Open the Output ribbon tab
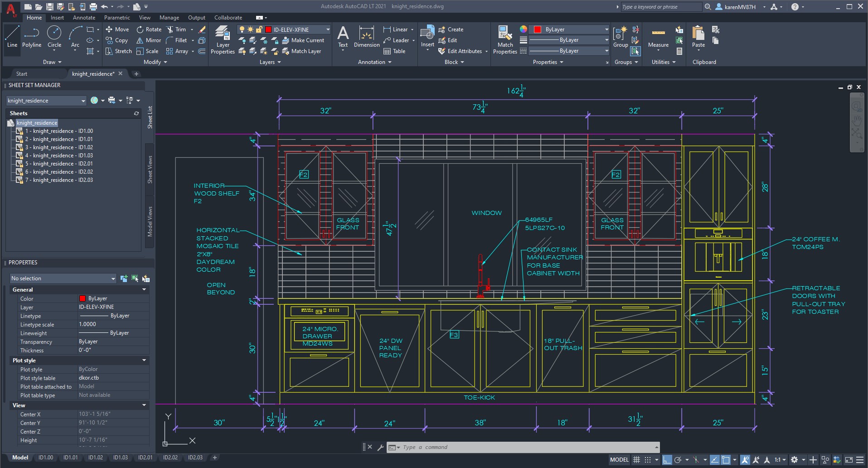Screen dimensions: 868x468 click(x=197, y=18)
